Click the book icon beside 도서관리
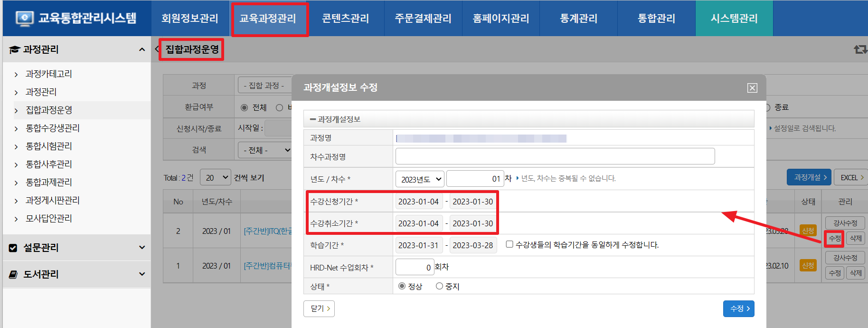This screenshot has width=868, height=328. click(x=13, y=274)
